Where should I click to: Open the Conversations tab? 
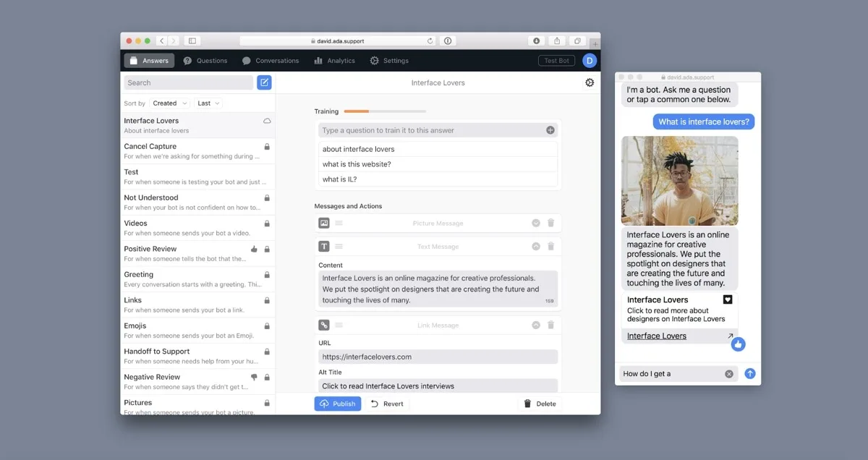[x=271, y=61]
